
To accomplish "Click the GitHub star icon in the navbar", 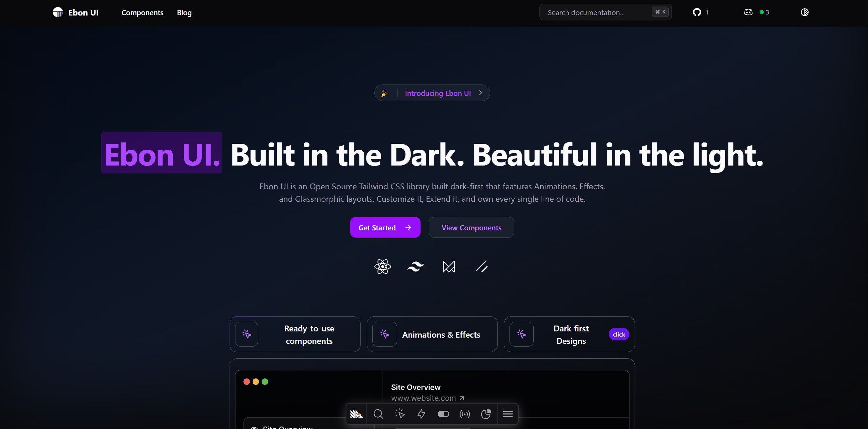I will coord(697,12).
